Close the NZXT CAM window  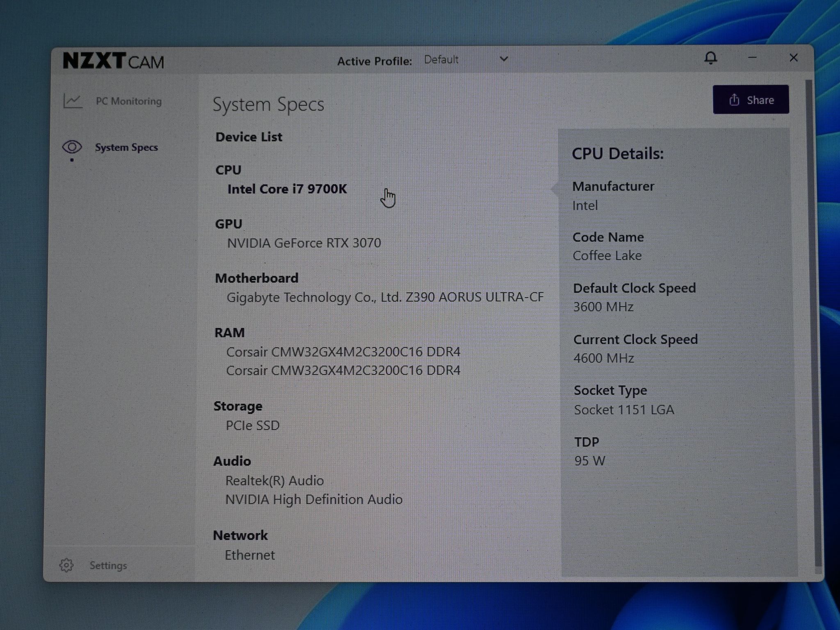point(794,58)
